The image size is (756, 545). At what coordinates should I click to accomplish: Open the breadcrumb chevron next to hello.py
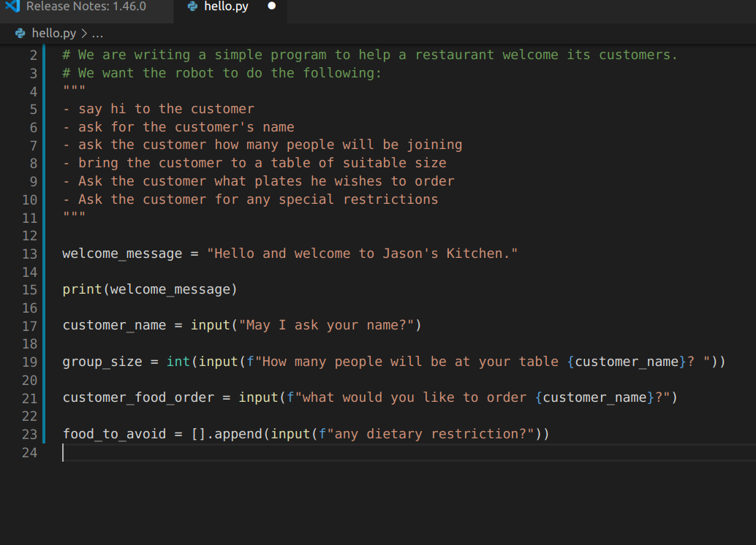[83, 33]
